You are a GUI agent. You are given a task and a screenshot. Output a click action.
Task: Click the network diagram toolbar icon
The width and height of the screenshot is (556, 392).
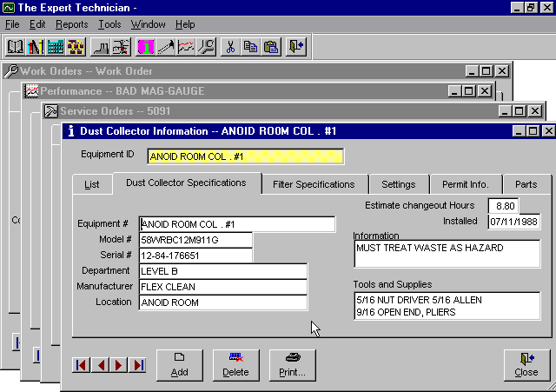(x=76, y=46)
